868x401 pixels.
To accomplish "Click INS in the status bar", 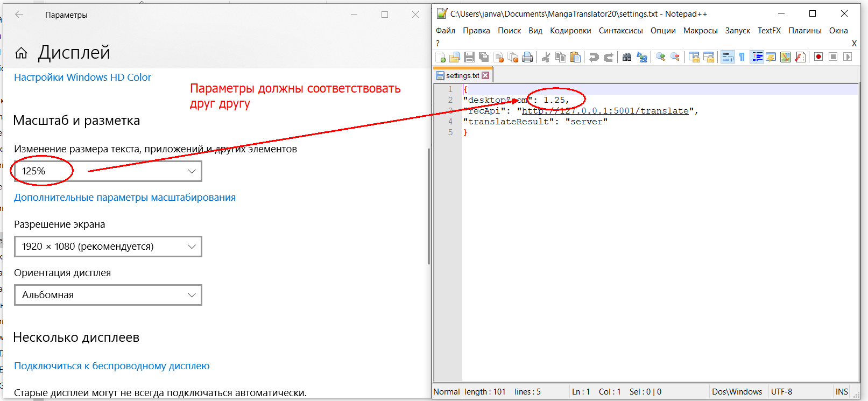I will 842,392.
